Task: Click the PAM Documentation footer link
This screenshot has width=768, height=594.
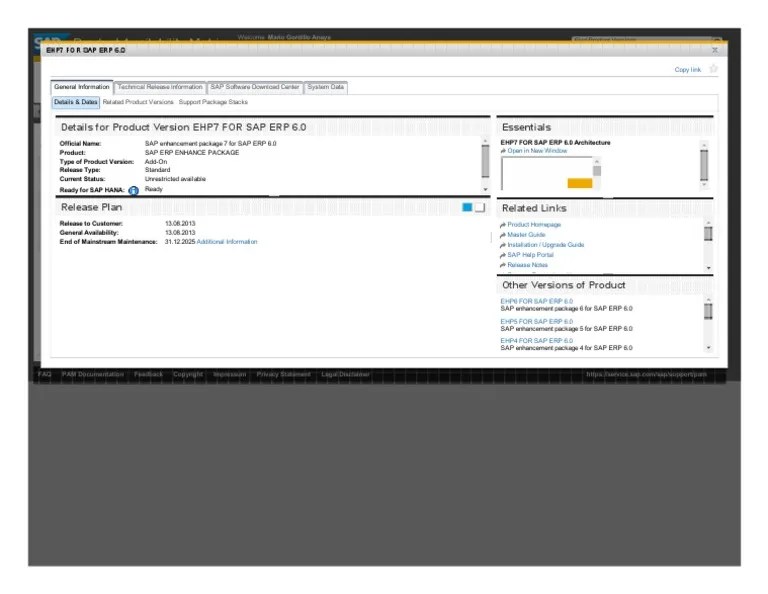Action: [x=93, y=375]
